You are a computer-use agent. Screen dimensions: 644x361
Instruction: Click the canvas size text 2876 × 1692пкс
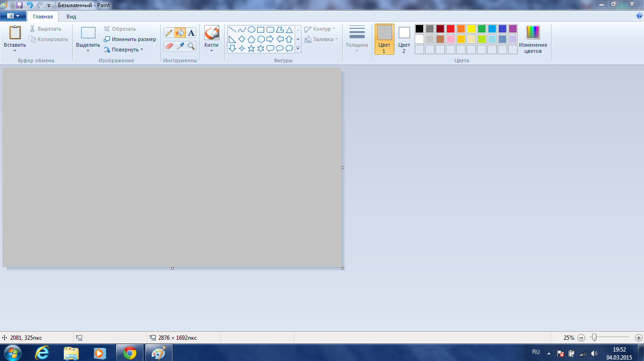point(177,338)
